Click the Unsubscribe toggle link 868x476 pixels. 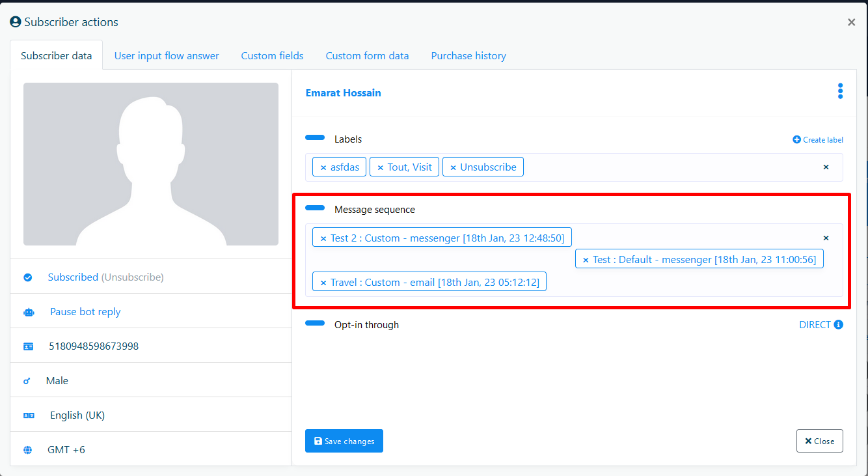tap(132, 277)
